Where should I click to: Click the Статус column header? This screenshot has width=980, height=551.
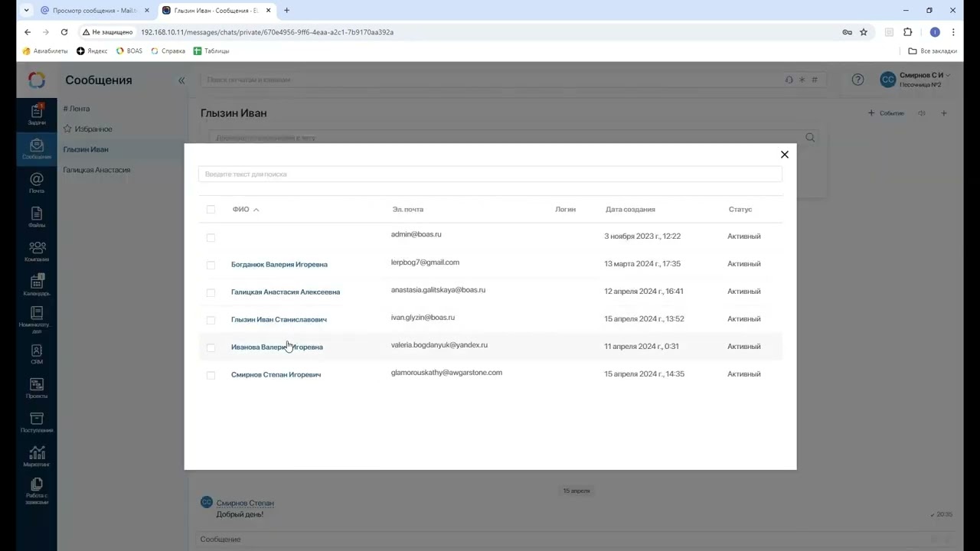point(740,209)
